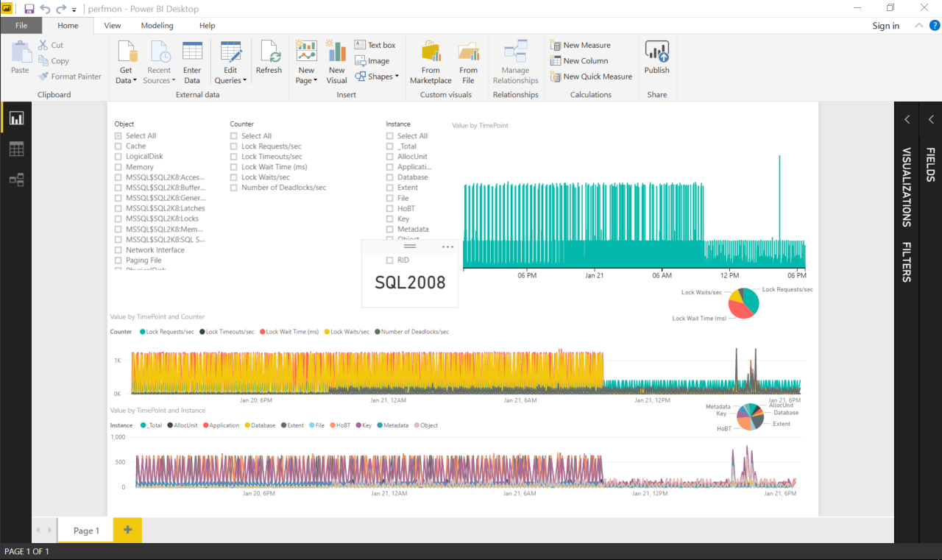Open the File menu

click(21, 26)
